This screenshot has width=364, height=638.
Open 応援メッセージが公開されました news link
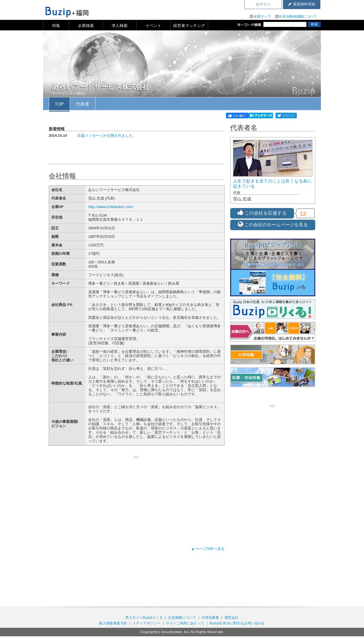[x=107, y=136]
